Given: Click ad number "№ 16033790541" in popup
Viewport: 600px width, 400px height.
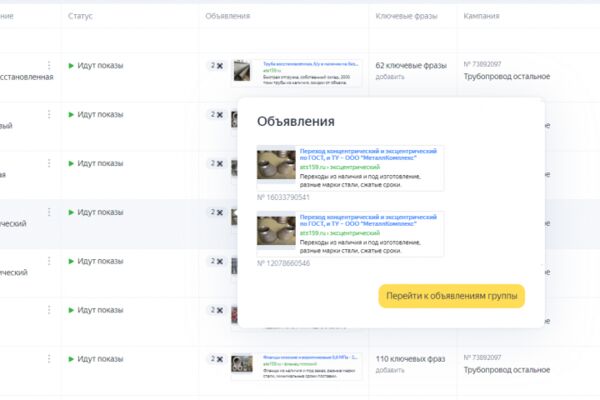Looking at the screenshot, I should pos(283,198).
